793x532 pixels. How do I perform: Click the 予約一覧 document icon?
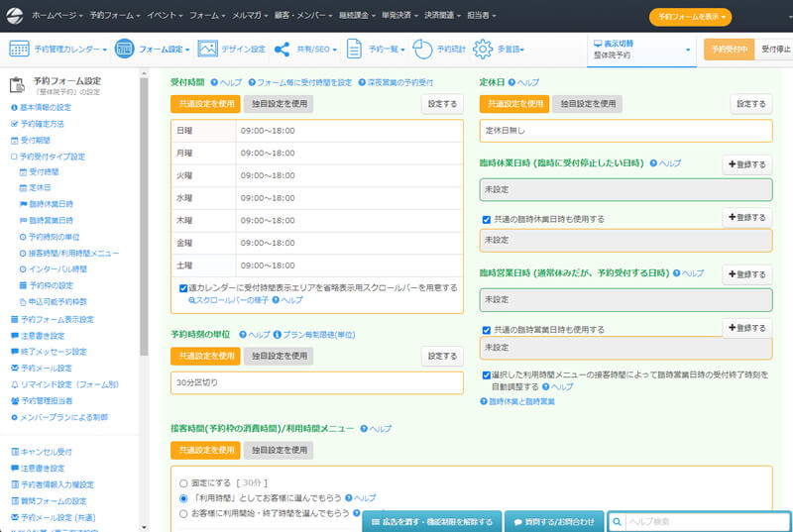pos(354,49)
